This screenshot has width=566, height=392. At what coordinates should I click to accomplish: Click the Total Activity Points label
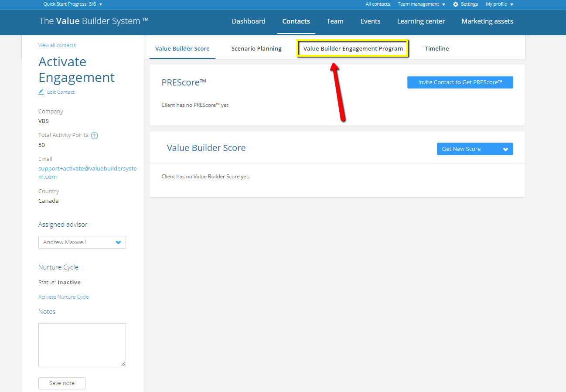[63, 135]
